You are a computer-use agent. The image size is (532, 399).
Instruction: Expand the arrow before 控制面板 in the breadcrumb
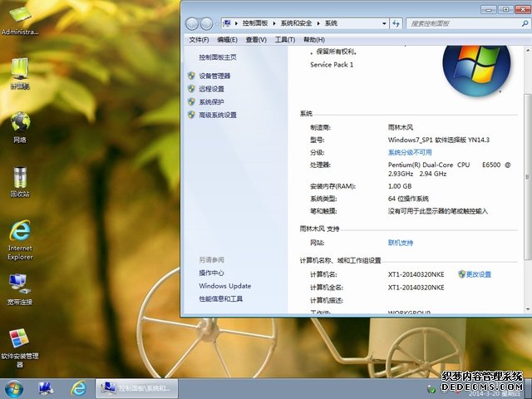(x=236, y=23)
